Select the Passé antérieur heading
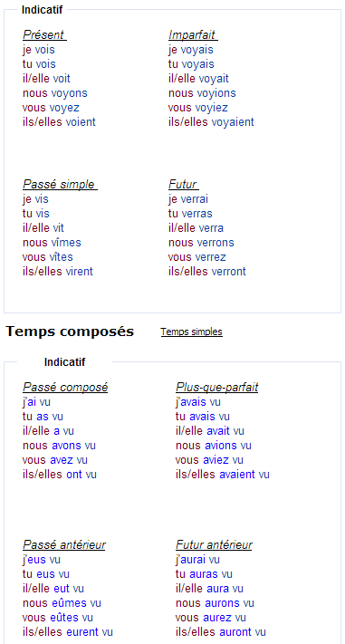The image size is (345, 644). [64, 545]
